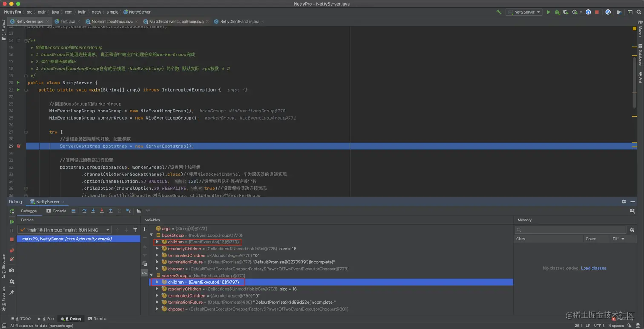Click the simple breadcrumb in the navigation bar
This screenshot has width=644, height=329.
112,12
